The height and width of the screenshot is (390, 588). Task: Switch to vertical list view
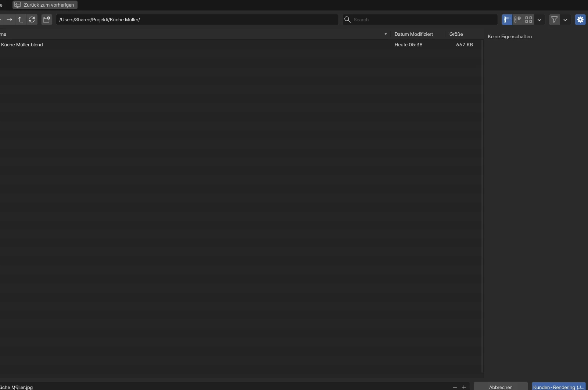coord(507,19)
